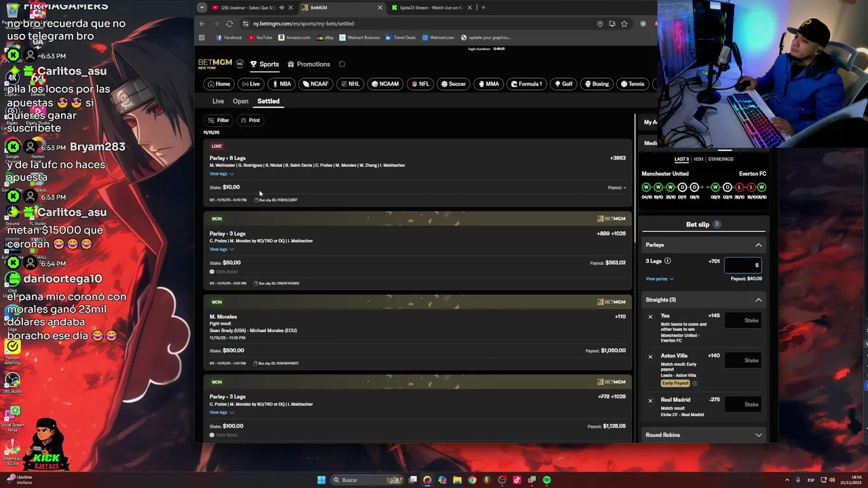
Task: Click the browser address bar URL
Action: [303, 24]
